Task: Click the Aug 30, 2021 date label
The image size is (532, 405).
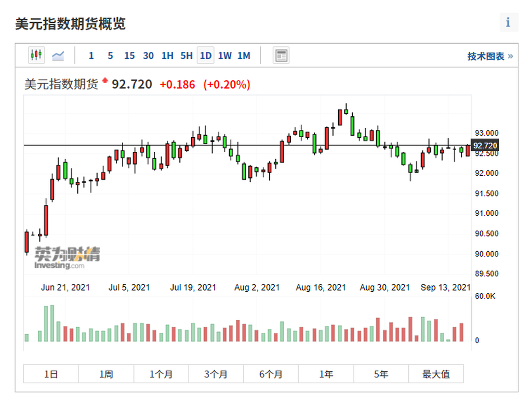Action: point(385,288)
